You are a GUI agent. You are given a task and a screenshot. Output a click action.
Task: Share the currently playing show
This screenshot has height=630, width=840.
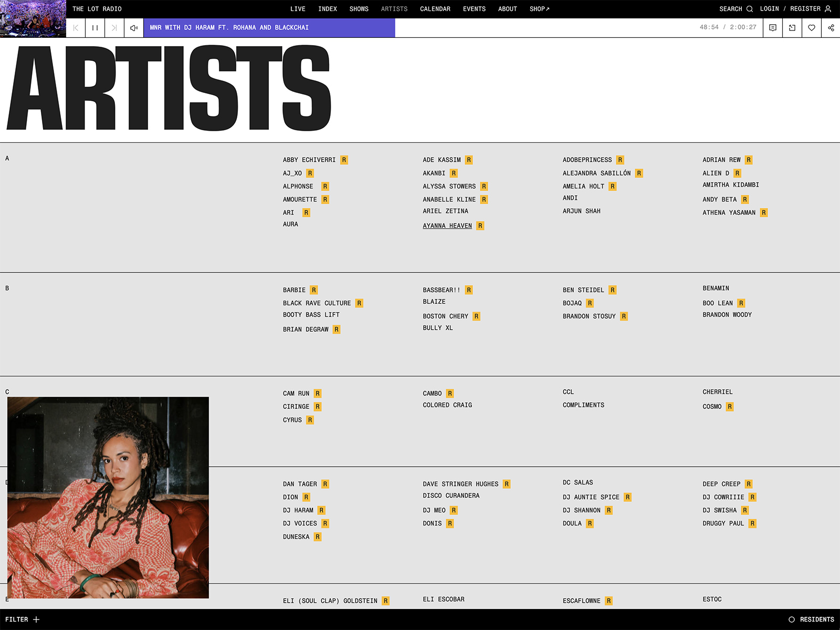pyautogui.click(x=831, y=28)
